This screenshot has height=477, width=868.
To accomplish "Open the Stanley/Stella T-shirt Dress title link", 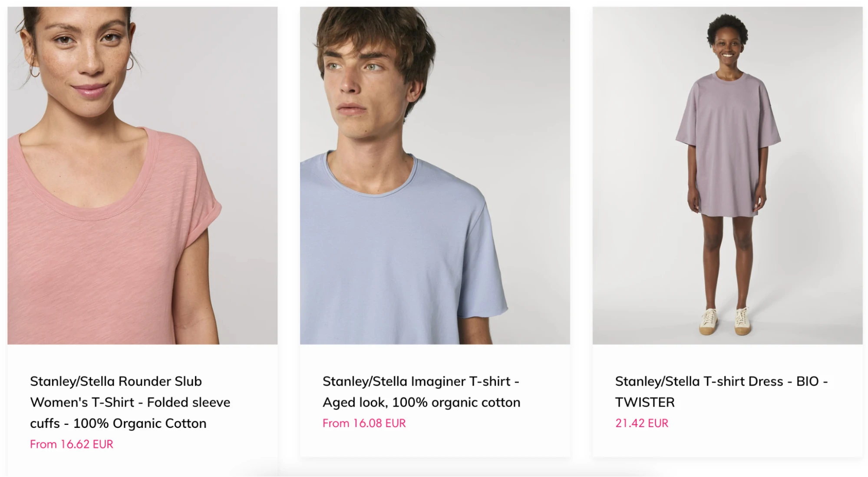I will coord(721,381).
